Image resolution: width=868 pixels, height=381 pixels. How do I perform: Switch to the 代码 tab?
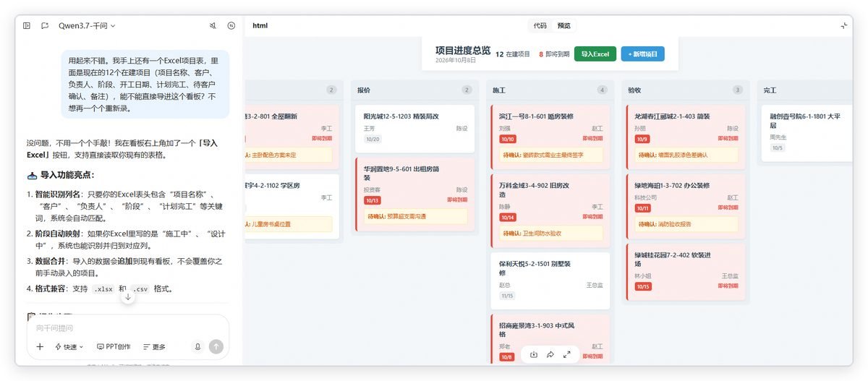[540, 25]
